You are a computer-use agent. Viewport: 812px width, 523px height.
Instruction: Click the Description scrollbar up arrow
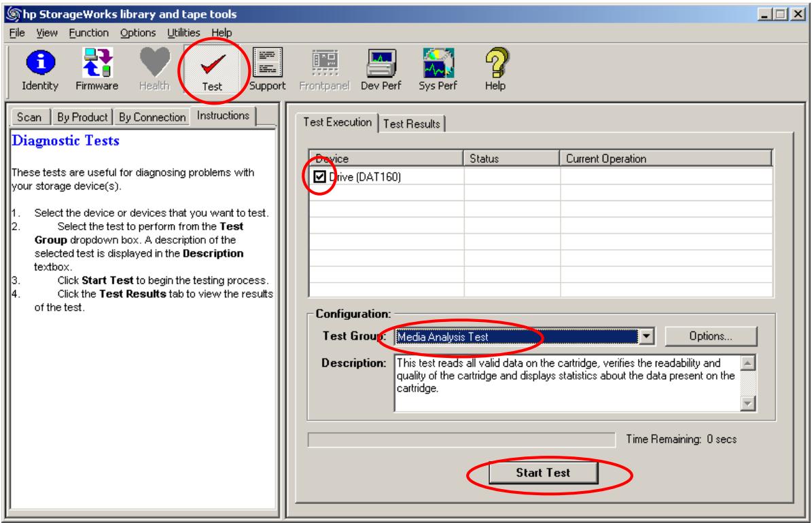click(x=747, y=363)
